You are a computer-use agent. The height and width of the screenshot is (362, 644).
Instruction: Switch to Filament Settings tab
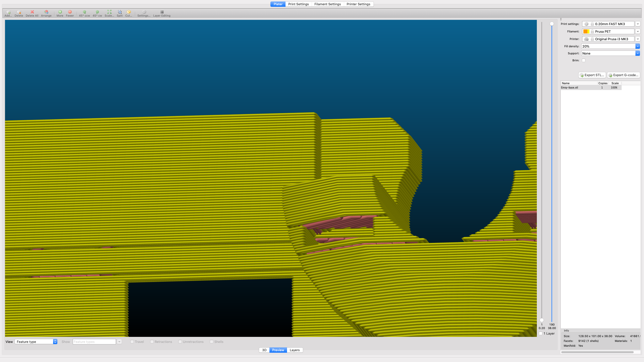click(x=328, y=4)
